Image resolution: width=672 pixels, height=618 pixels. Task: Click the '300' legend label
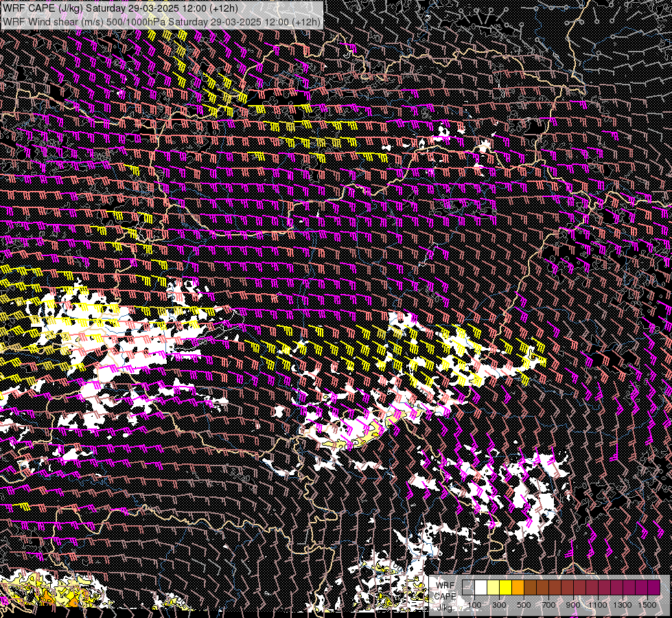(499, 605)
